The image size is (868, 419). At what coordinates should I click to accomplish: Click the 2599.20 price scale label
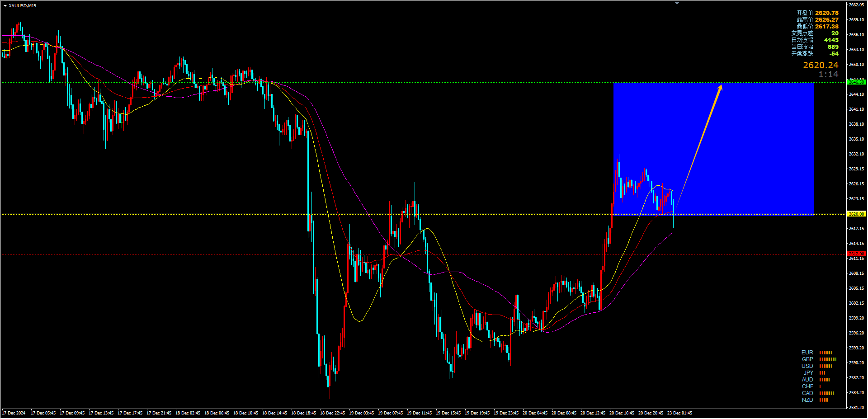point(856,318)
